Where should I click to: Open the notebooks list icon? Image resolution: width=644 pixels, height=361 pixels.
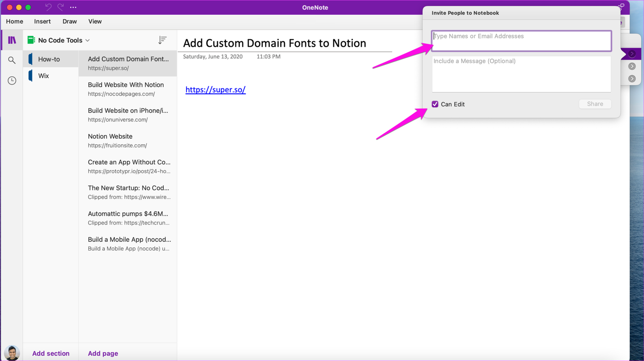(x=12, y=40)
